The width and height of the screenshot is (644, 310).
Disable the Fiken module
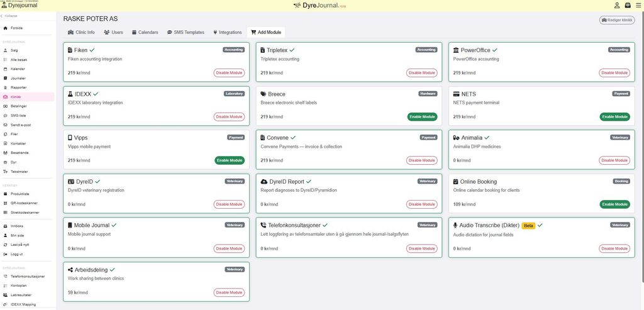tap(229, 73)
